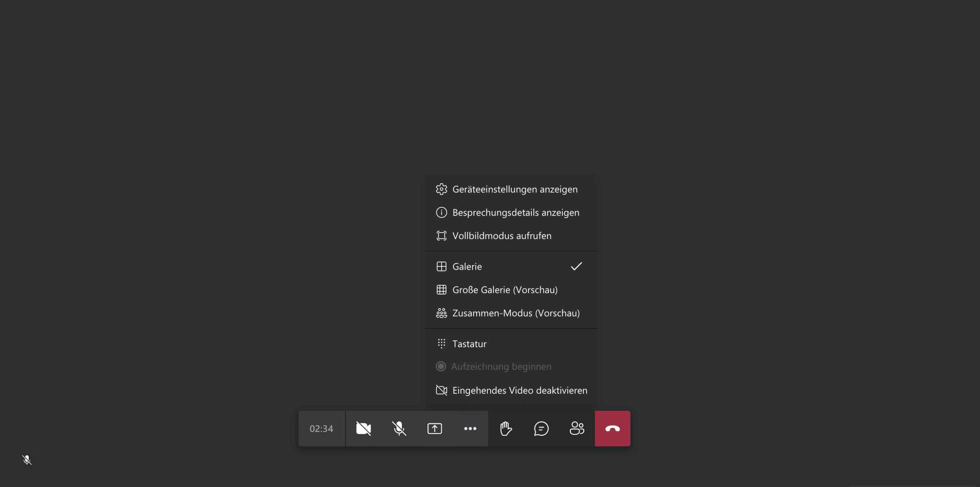Image resolution: width=980 pixels, height=487 pixels.
Task: Select Besprechungsdetails anzeigen
Action: coord(511,212)
